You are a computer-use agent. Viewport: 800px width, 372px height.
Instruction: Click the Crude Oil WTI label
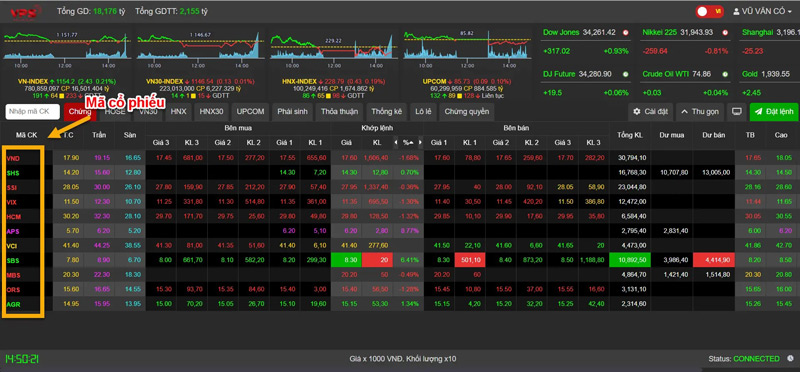pyautogui.click(x=666, y=74)
